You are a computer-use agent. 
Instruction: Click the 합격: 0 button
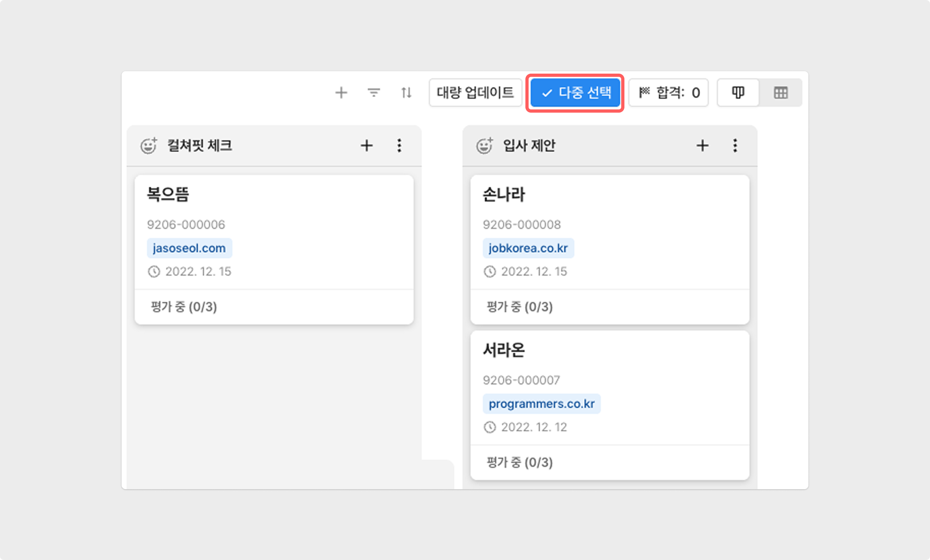[669, 93]
